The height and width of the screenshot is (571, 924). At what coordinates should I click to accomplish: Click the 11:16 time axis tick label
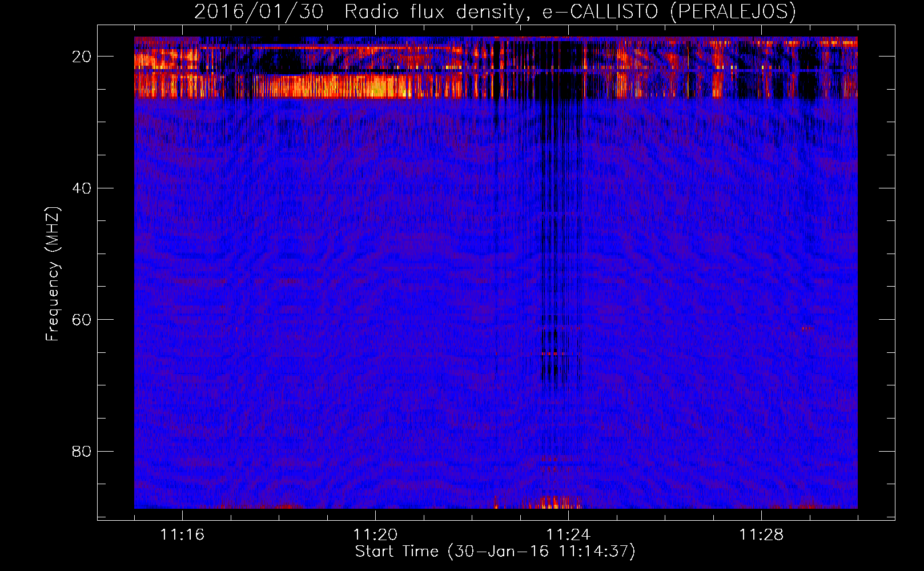point(182,535)
